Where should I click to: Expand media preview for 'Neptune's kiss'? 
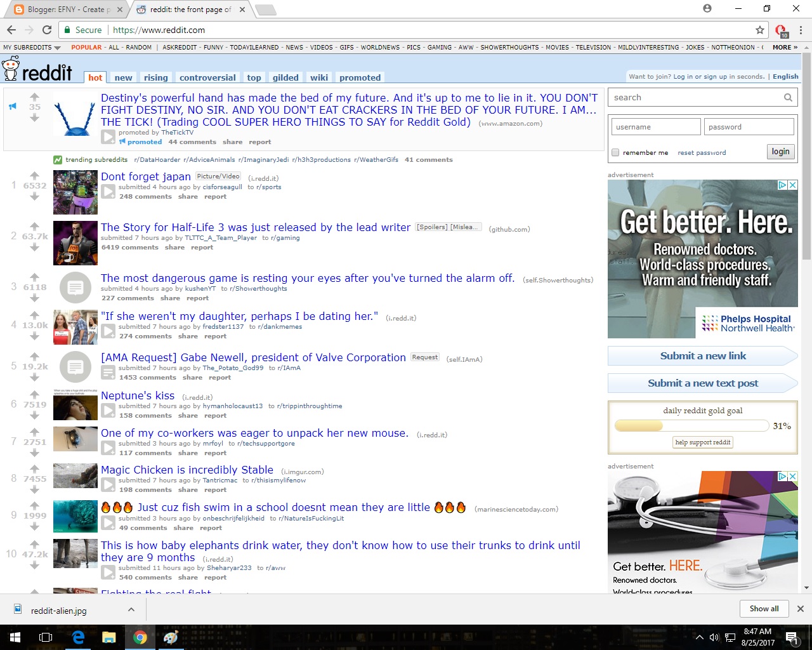coord(108,410)
